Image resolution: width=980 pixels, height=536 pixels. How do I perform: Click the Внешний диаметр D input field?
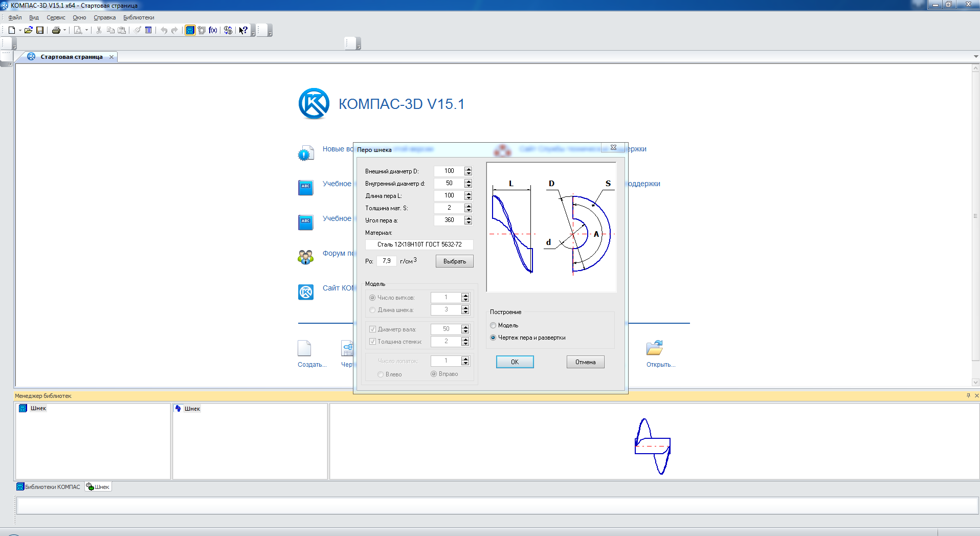449,171
